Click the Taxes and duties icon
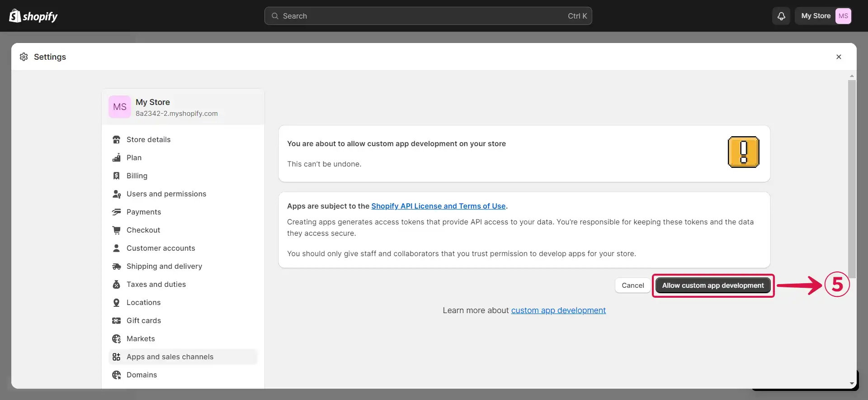This screenshot has height=400, width=868. pos(117,284)
